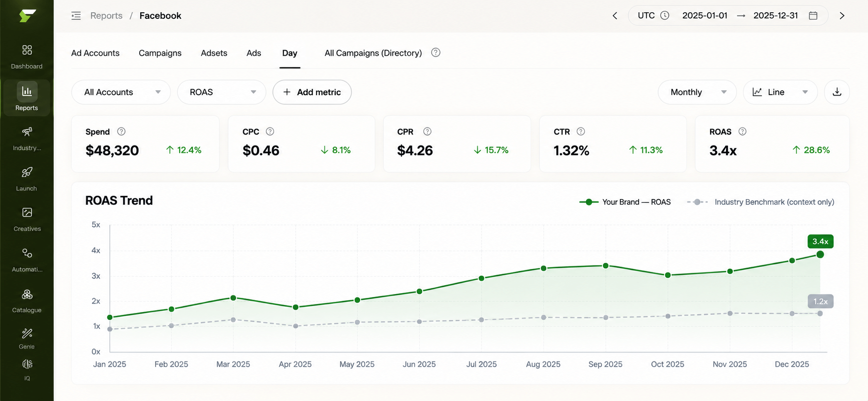Toggle Industry Benchmark legend series
The width and height of the screenshot is (868, 401).
point(761,202)
